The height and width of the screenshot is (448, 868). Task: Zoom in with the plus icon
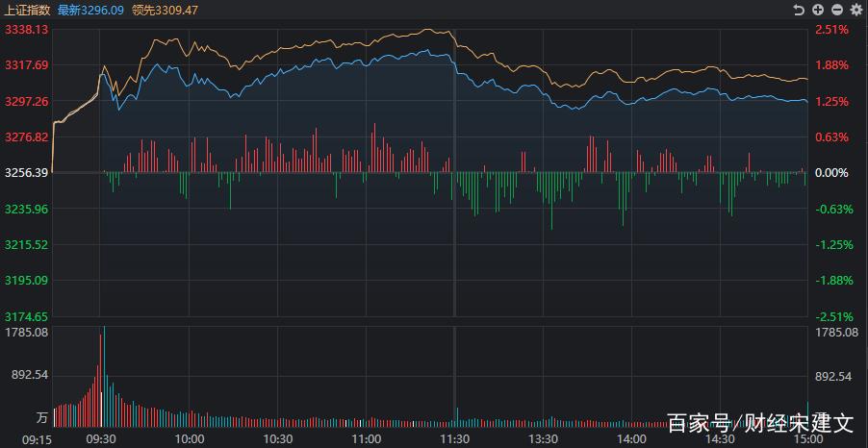click(x=817, y=10)
